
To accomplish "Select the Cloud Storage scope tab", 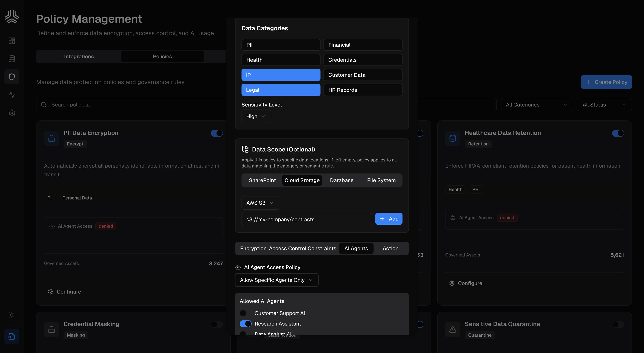I will [x=302, y=180].
